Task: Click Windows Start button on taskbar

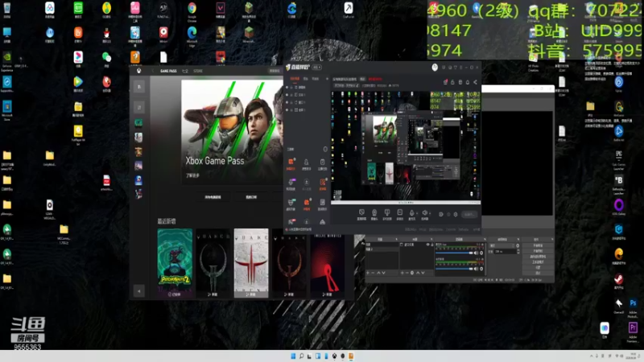Action: pyautogui.click(x=293, y=356)
